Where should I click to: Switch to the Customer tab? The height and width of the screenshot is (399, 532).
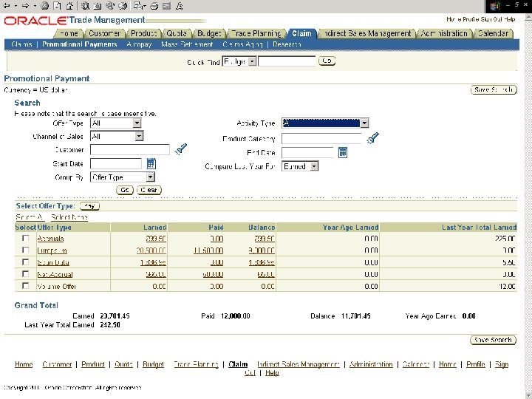coord(104,33)
